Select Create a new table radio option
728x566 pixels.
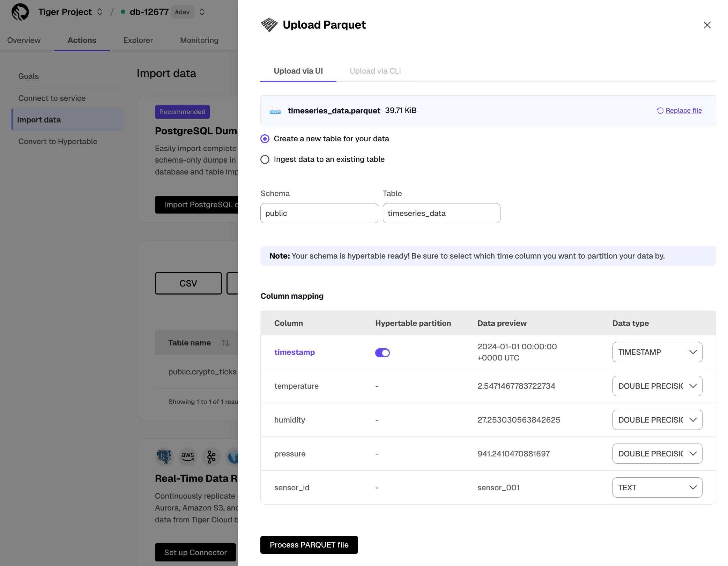[265, 139]
